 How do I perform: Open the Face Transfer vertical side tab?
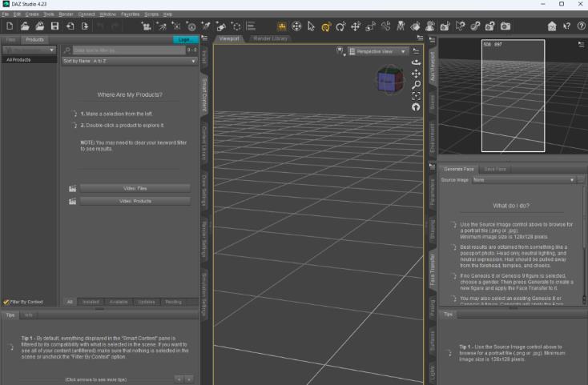(x=432, y=269)
